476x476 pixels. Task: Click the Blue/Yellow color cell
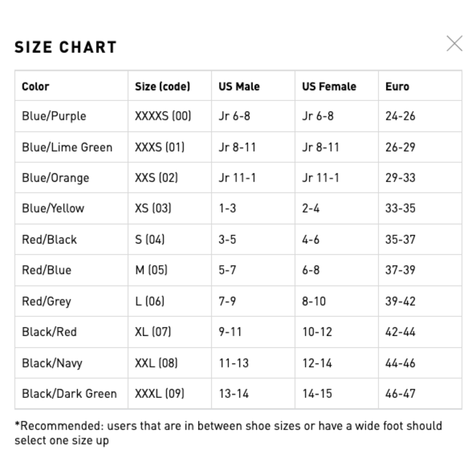click(53, 208)
